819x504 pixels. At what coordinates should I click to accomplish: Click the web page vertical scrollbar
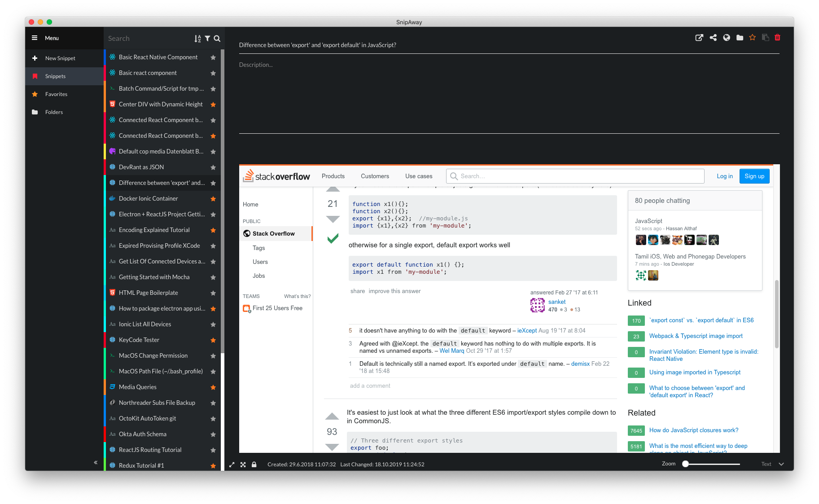[776, 314]
